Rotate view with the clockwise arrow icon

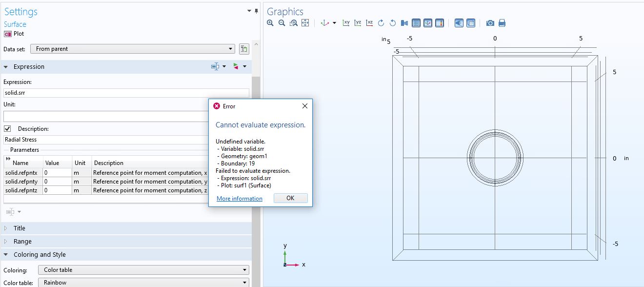pyautogui.click(x=381, y=23)
